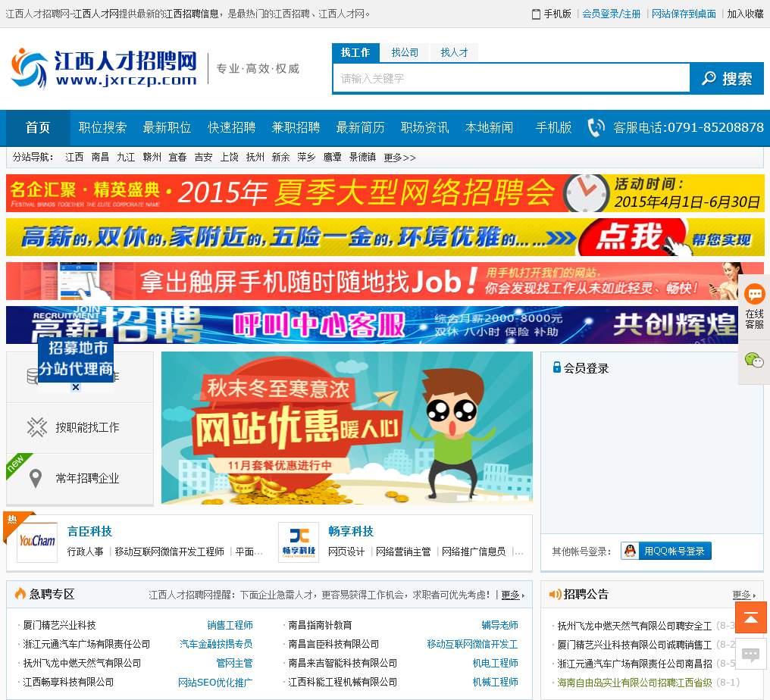Expand 更多 in the 招聘公告 header

tap(741, 595)
